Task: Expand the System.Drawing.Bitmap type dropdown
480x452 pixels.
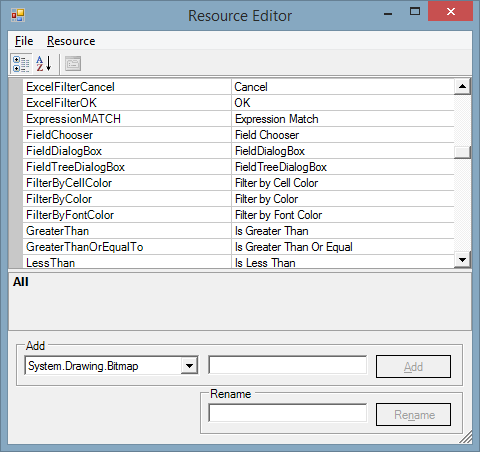Action: (x=189, y=366)
